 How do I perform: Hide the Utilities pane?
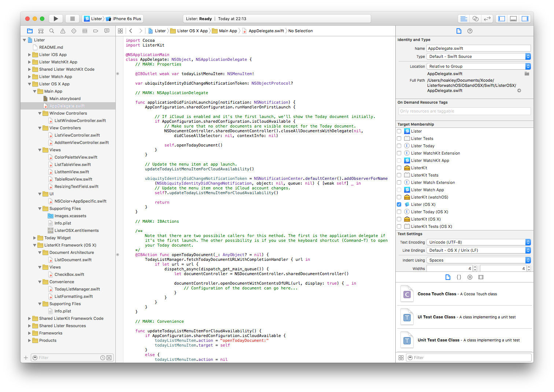coord(525,19)
